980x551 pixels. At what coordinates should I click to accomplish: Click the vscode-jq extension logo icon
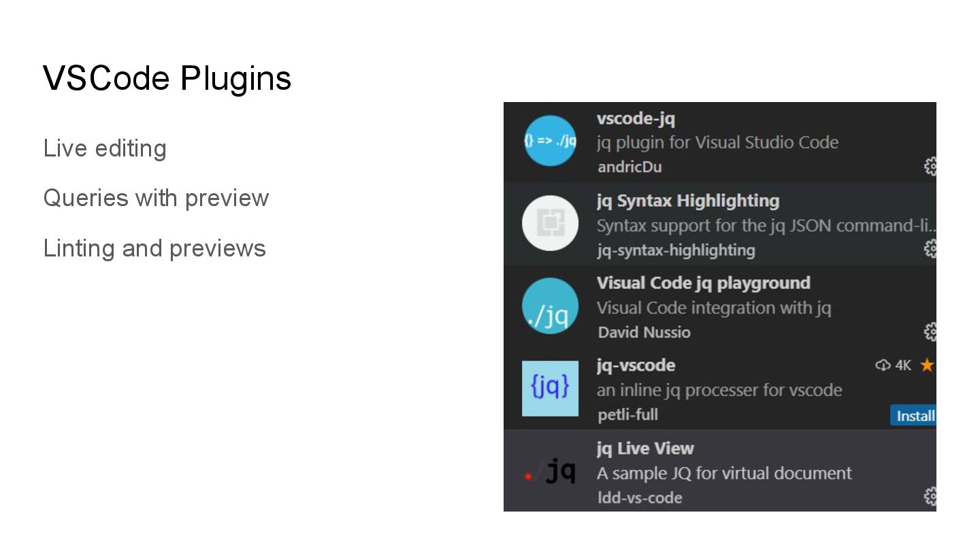[550, 141]
